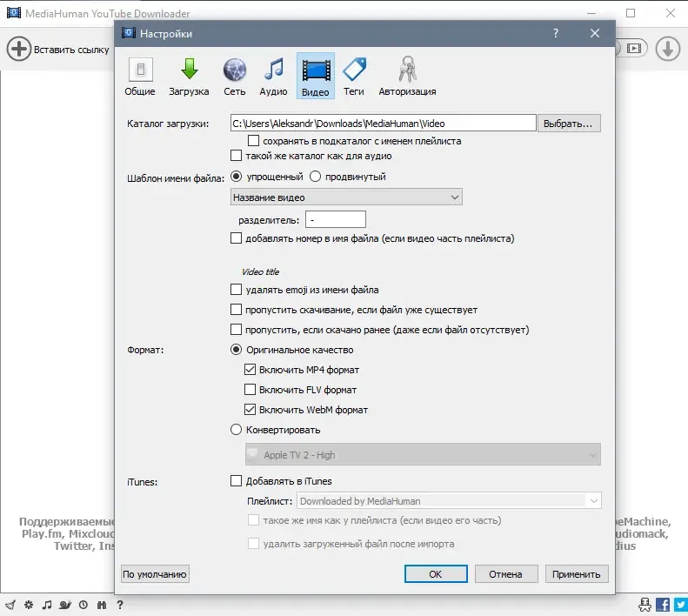Screen dimensions: 688x616
Task: Open the Twitter icon in status bar
Action: point(681,605)
